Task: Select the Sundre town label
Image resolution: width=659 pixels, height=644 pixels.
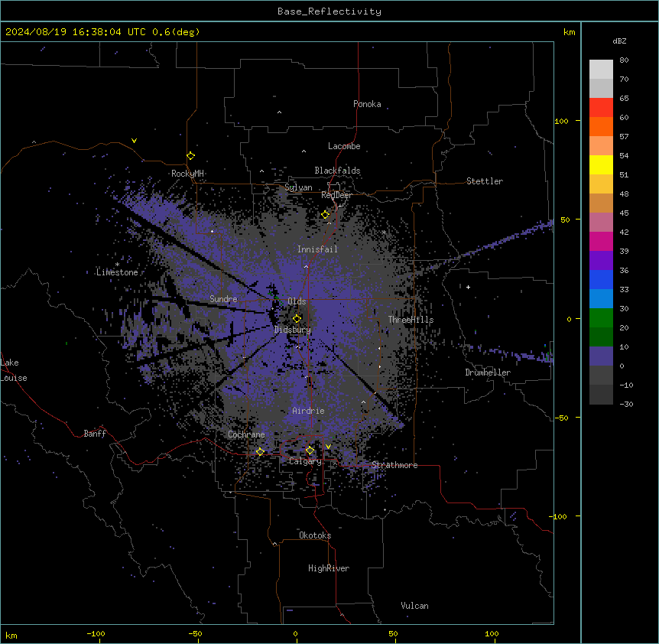Action: pos(223,299)
